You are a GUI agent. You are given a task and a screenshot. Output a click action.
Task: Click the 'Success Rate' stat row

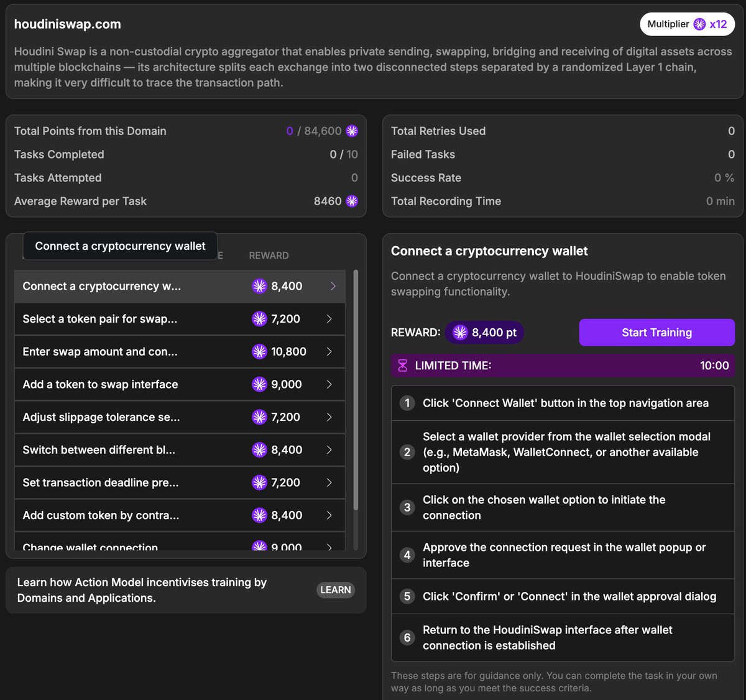click(x=563, y=178)
